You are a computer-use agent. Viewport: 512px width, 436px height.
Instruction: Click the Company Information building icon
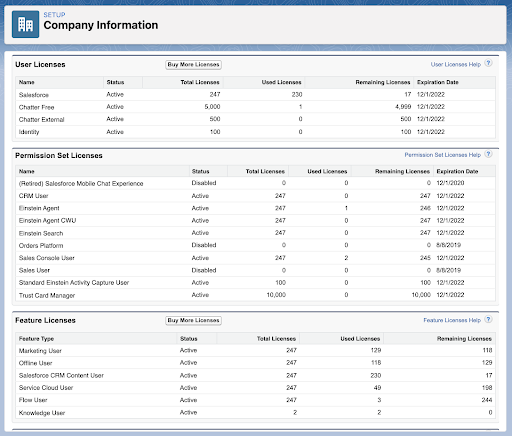[x=25, y=24]
